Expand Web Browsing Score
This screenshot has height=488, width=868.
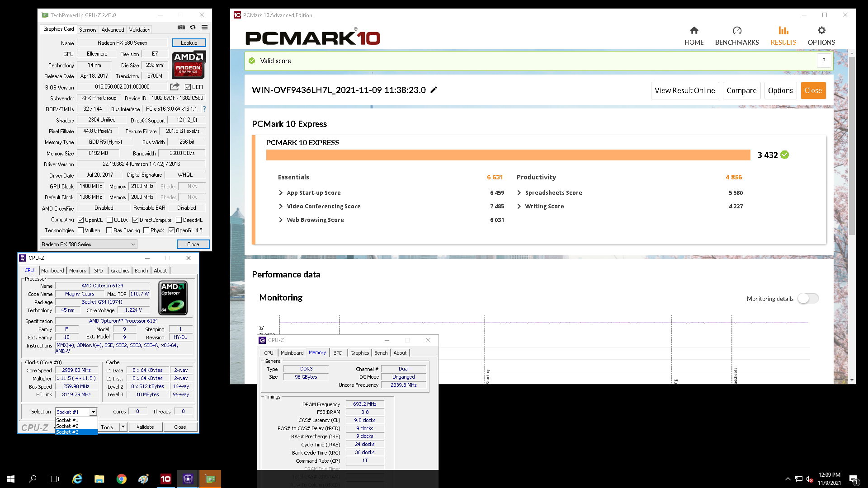tap(281, 220)
